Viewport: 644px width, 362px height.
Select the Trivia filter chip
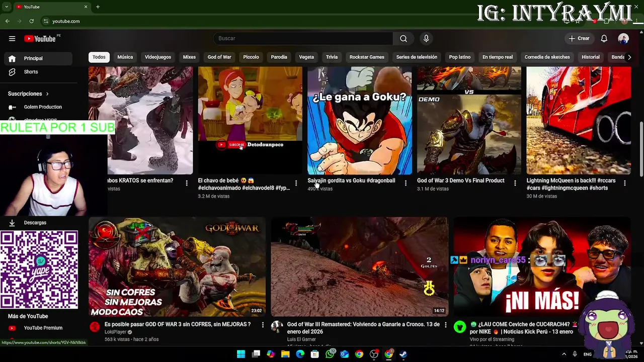pos(332,57)
